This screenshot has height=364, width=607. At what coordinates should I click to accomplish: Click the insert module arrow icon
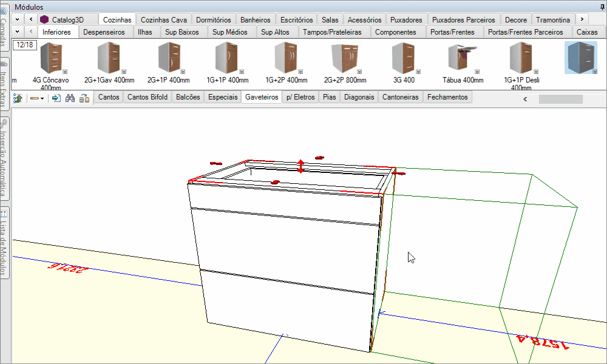click(56, 98)
